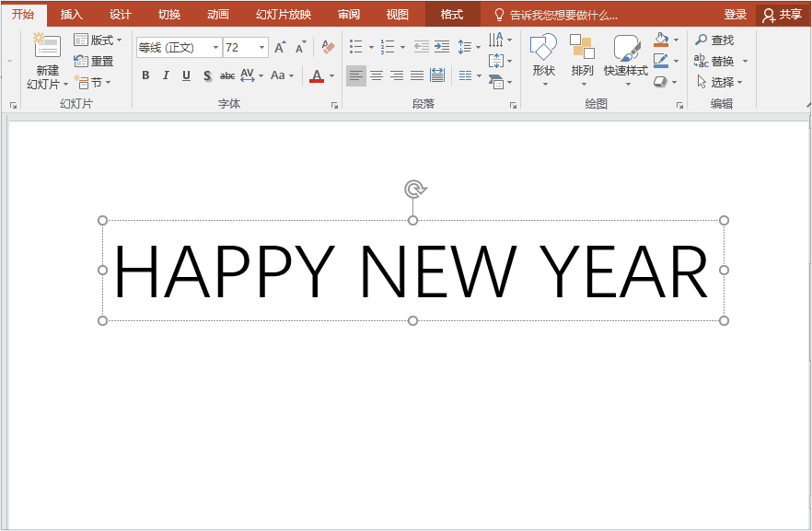Click the 重置 reset button
Screen dimensions: 812x531
94,61
